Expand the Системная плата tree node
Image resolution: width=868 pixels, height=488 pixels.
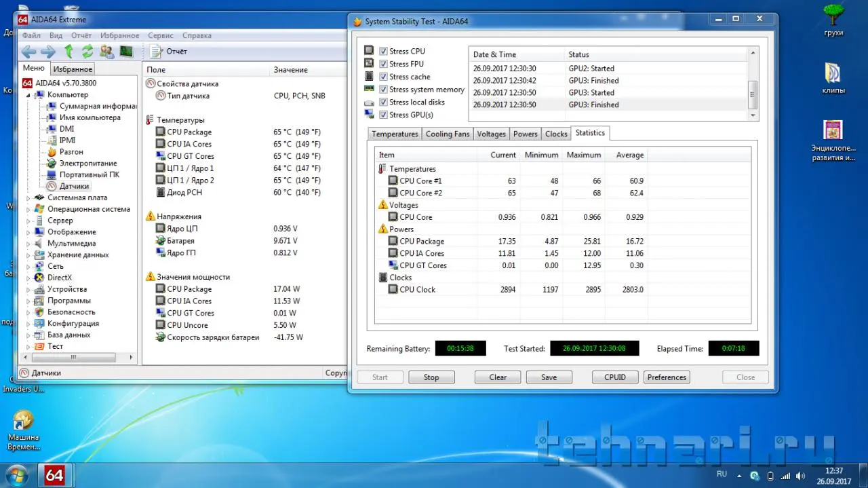point(28,198)
